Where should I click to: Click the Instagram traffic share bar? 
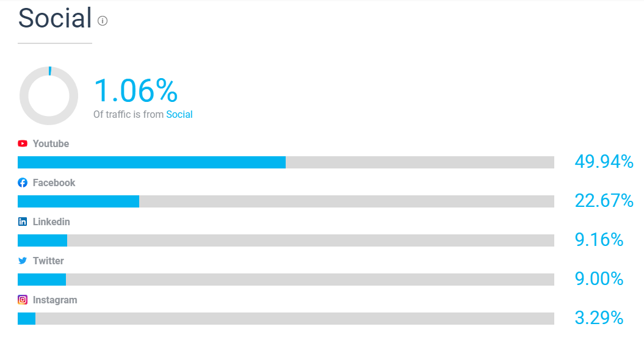(x=286, y=319)
